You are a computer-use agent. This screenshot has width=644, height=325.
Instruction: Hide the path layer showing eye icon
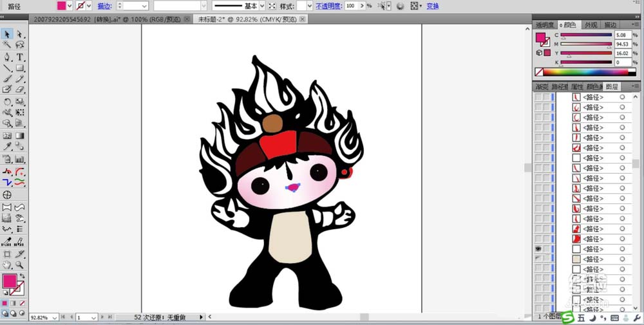538,249
